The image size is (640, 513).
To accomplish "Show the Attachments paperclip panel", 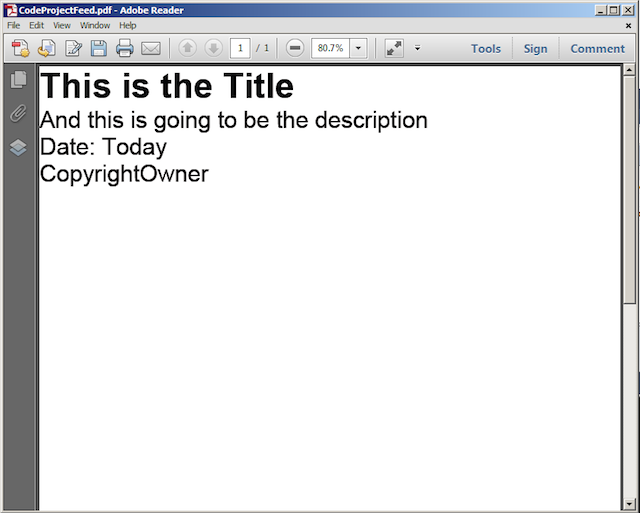I will click(x=18, y=113).
